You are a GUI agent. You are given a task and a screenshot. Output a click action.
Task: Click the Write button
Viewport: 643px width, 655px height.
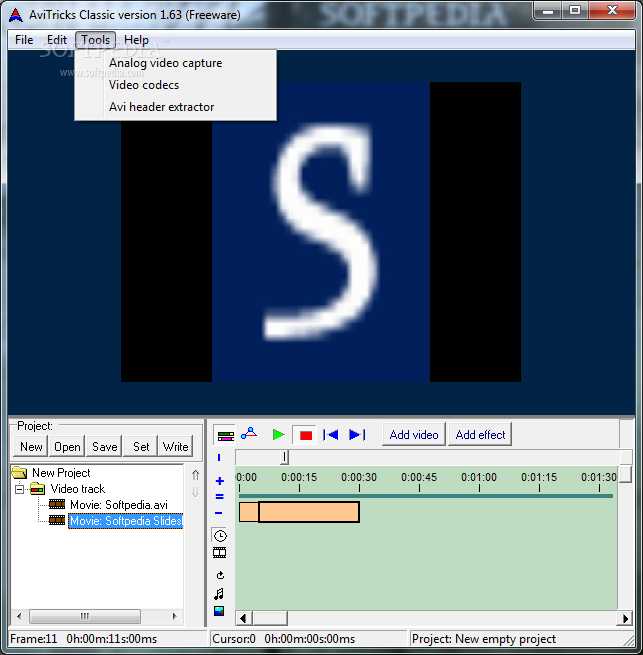175,447
